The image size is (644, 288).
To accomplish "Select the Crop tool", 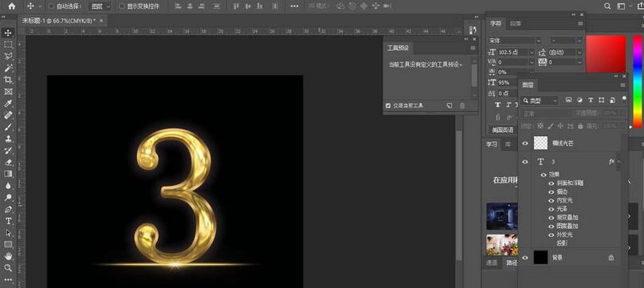I will (8, 80).
